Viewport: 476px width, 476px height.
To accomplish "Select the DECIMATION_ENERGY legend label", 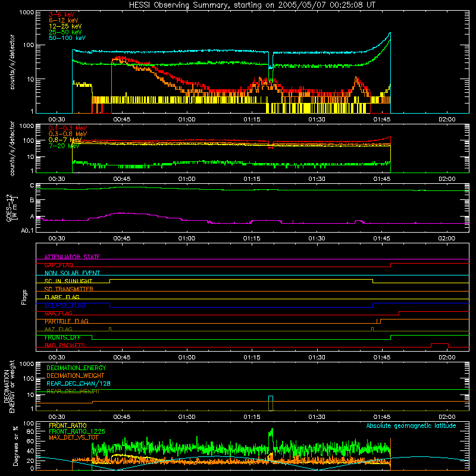I will (76, 368).
